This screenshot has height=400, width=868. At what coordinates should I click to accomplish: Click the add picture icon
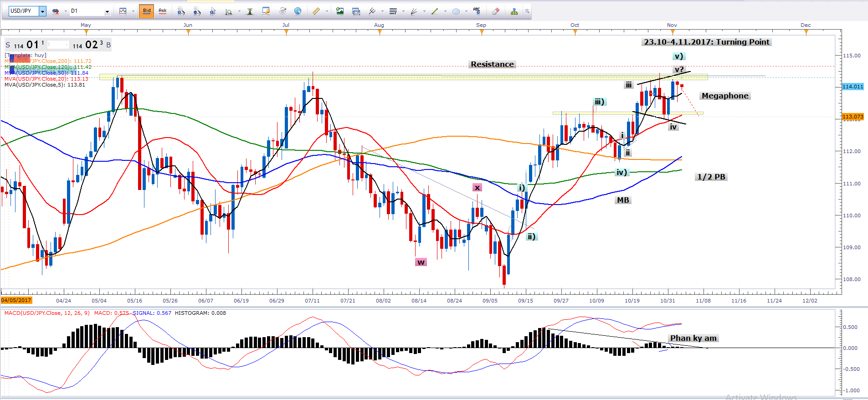(x=340, y=11)
